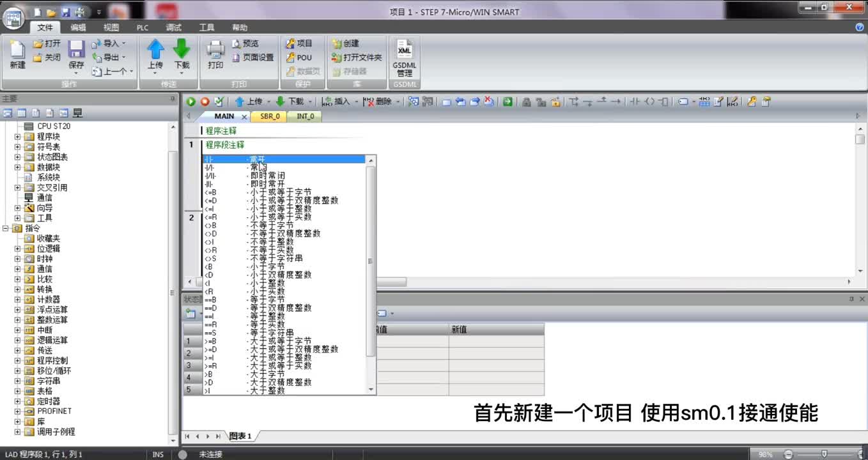Viewport: 868px width, 460px height.
Task: Click the 下载 button in editor toolbar
Action: coord(290,102)
